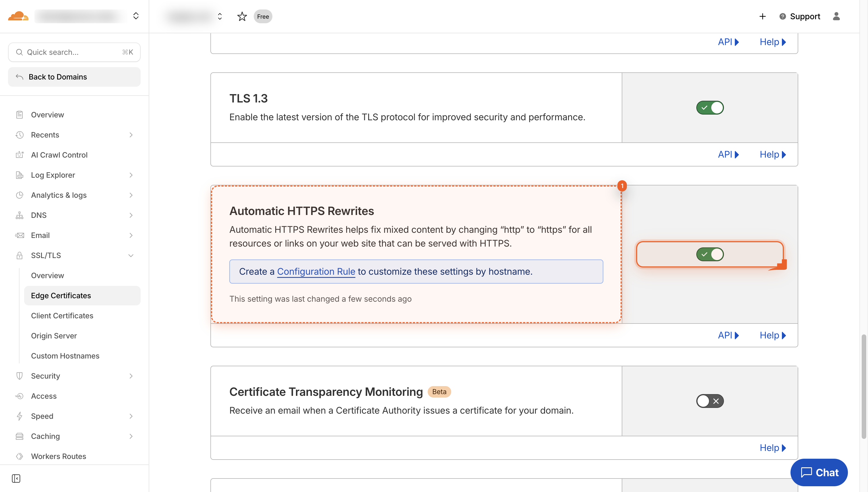Open the Chat support widget
This screenshot has width=868, height=492.
click(819, 472)
